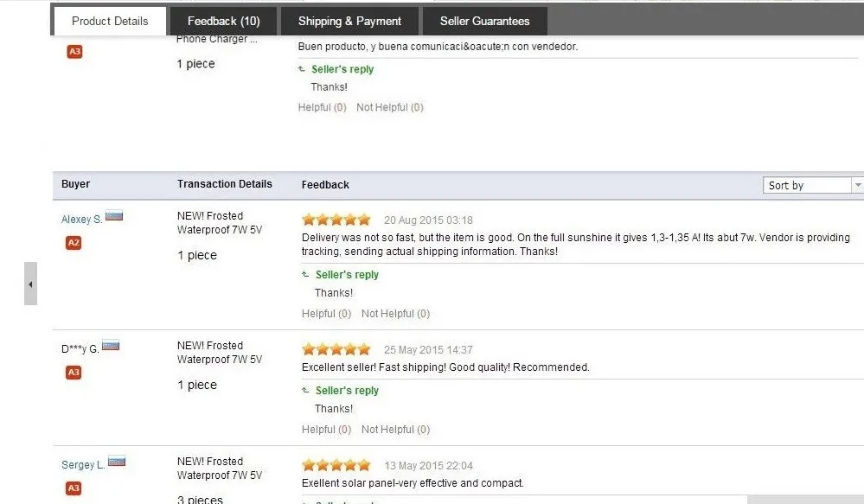Image resolution: width=864 pixels, height=504 pixels.
Task: Open the Sort by dropdown
Action: coord(813,185)
